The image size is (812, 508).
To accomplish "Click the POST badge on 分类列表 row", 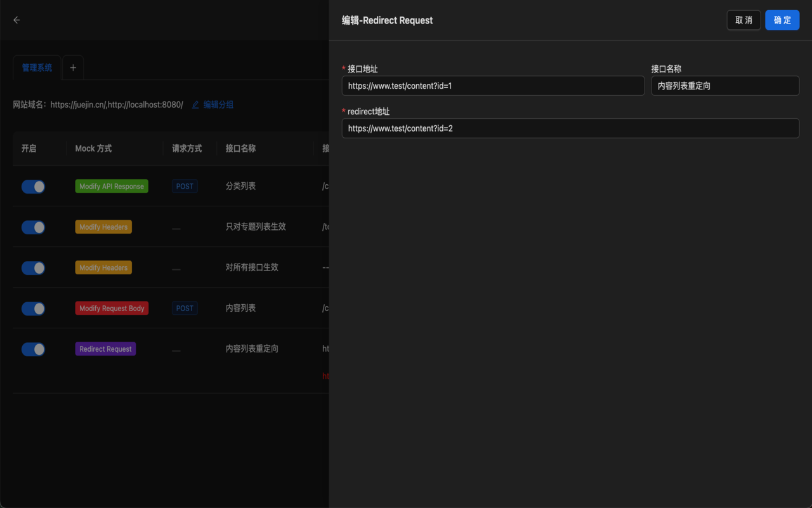I will pyautogui.click(x=184, y=186).
